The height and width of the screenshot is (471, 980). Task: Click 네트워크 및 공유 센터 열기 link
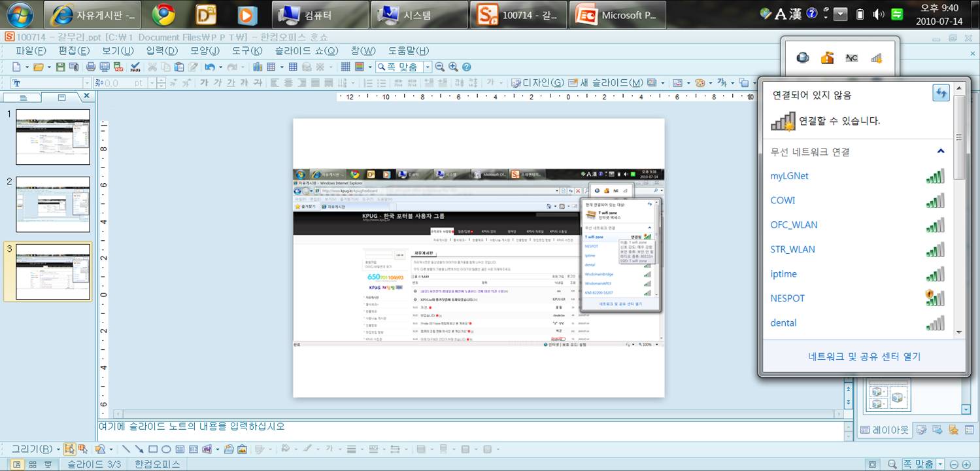[864, 357]
